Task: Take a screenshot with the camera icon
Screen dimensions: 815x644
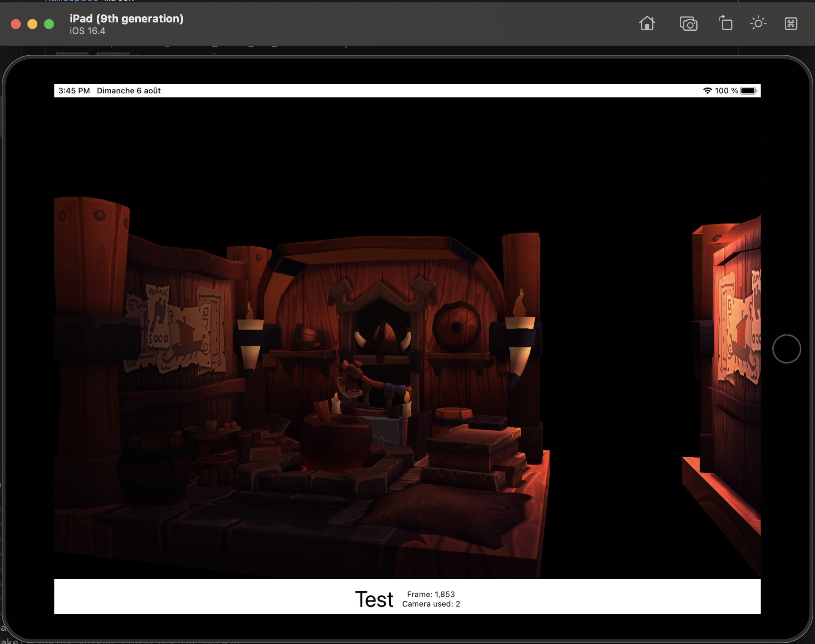Action: click(688, 24)
